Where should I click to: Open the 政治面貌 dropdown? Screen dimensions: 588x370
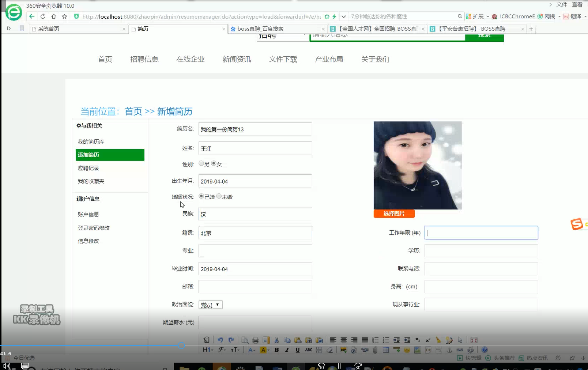click(x=210, y=305)
